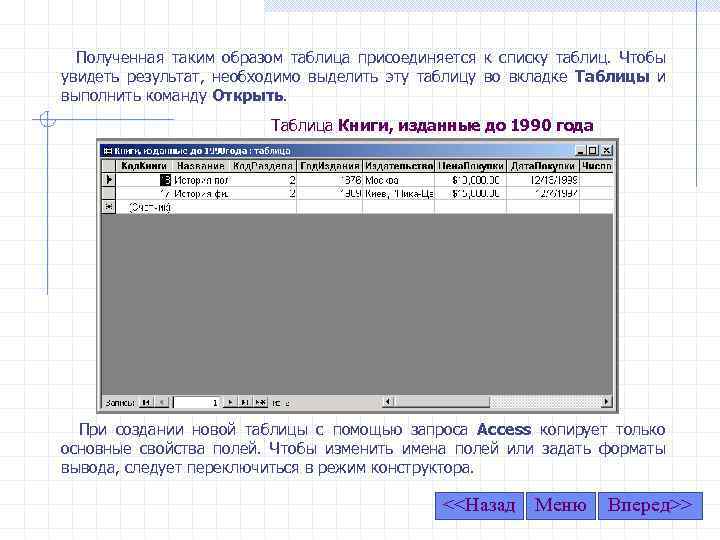
Task: Click the horizontal scrollbar right arrow
Action: click(607, 402)
